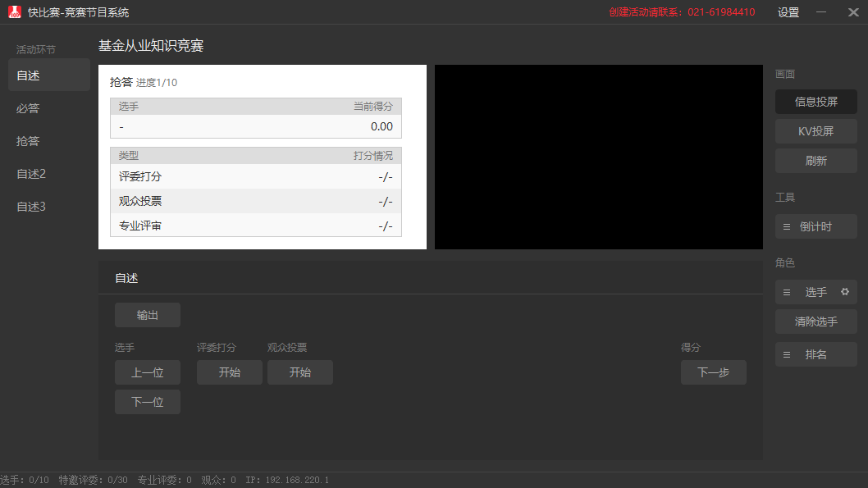This screenshot has height=488, width=868.
Task: Click the 专业评委: 0 status entry
Action: 164,480
